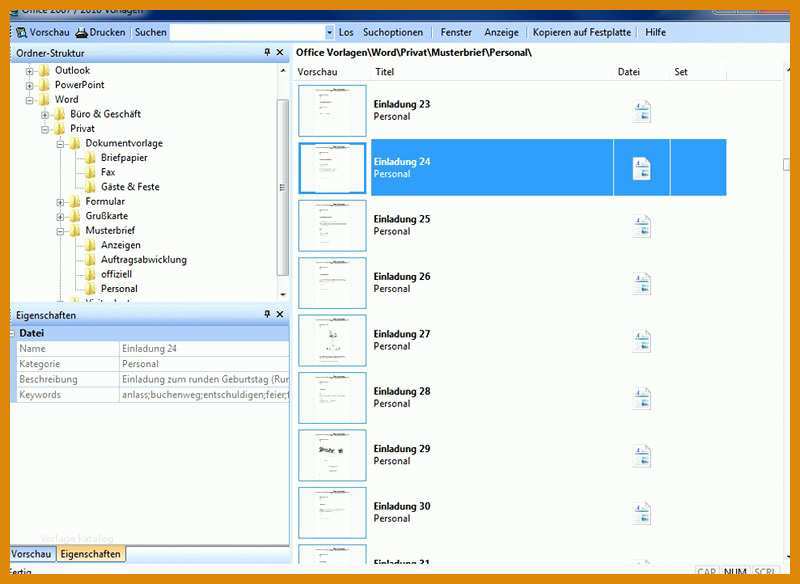This screenshot has height=584, width=800.
Task: Open Einladung 25 preview thumbnail
Action: pyautogui.click(x=332, y=225)
